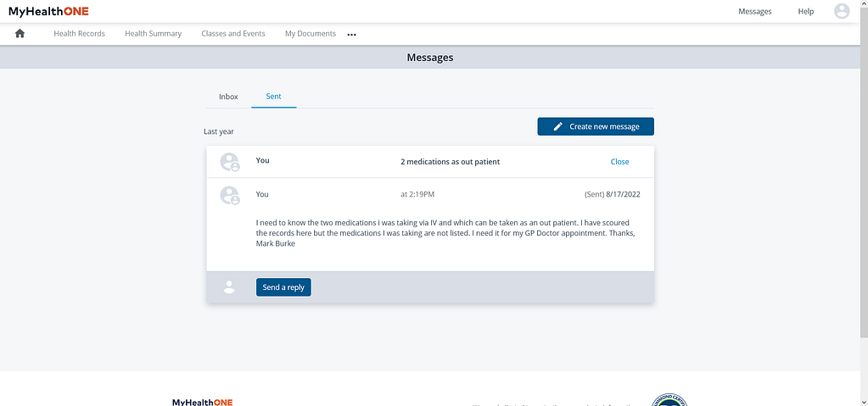Open the Help link in header
The image size is (868, 406).
click(x=805, y=11)
